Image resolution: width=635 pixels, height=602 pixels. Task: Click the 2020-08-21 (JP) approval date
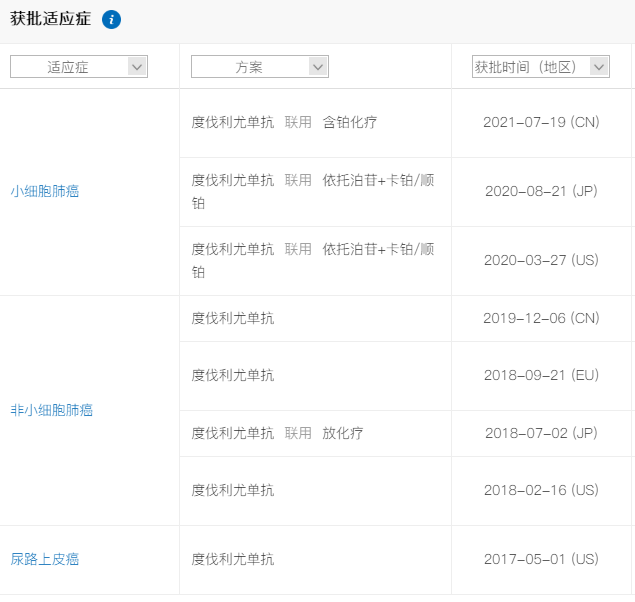pos(541,191)
